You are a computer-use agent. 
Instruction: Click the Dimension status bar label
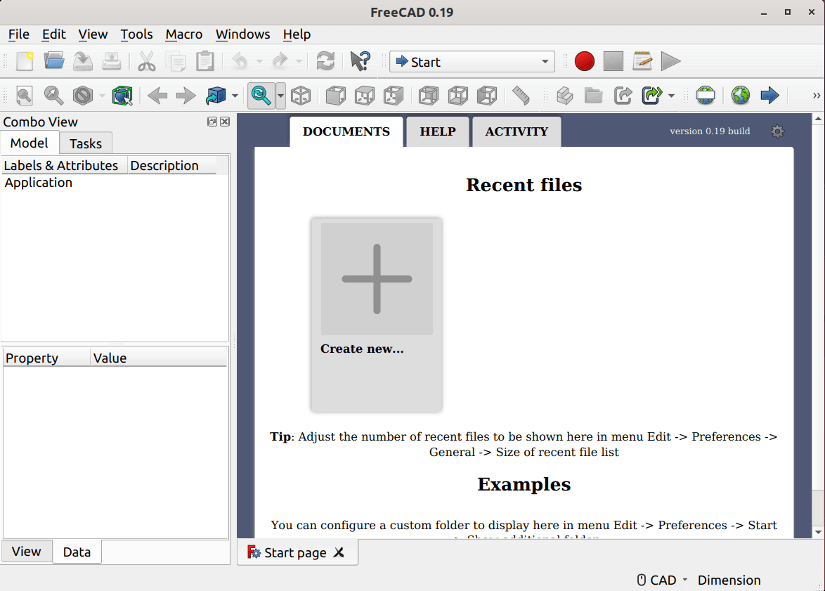click(x=729, y=580)
